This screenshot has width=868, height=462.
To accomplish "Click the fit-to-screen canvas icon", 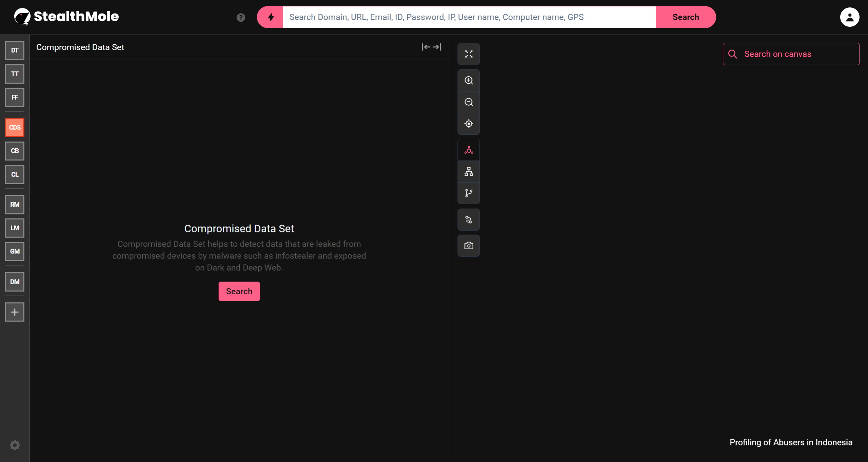I will [x=469, y=54].
